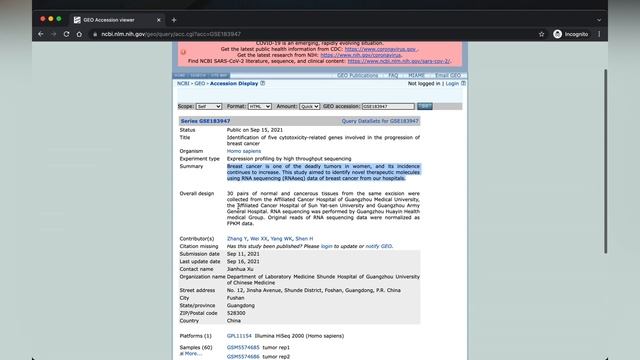Viewport: 640px width, 360px height.
Task: Click the submission date Sep 11, 2021
Action: click(x=243, y=254)
